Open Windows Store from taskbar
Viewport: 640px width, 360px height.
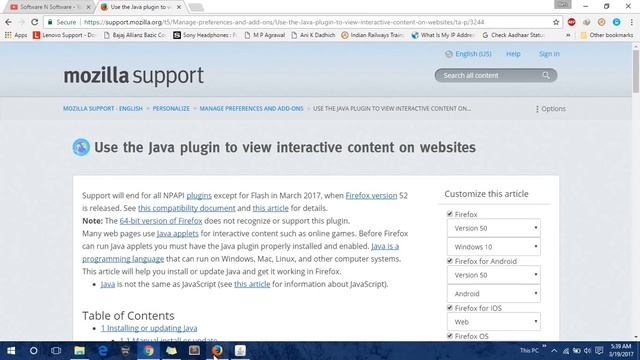tap(125, 351)
